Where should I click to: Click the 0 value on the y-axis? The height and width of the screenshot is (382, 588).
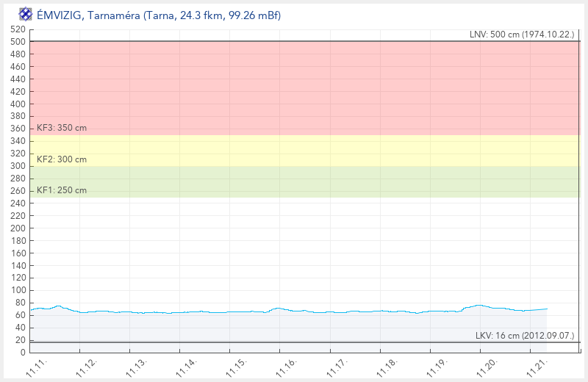click(x=23, y=353)
